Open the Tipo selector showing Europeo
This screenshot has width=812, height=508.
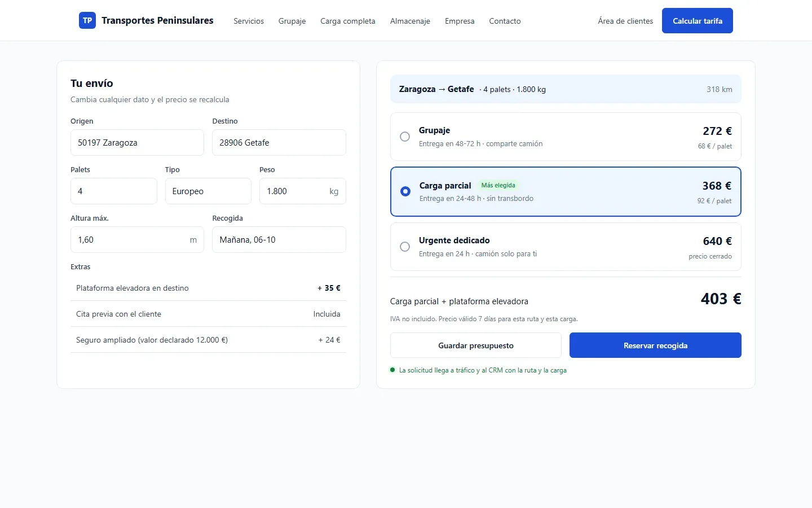point(208,191)
